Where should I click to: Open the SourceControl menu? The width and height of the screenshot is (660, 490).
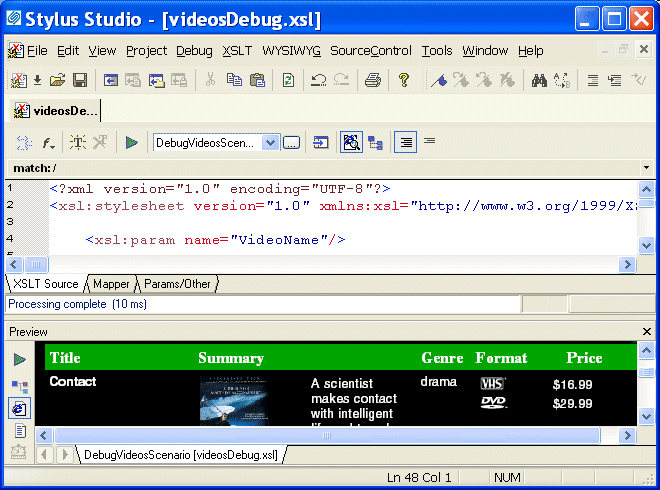pyautogui.click(x=370, y=51)
